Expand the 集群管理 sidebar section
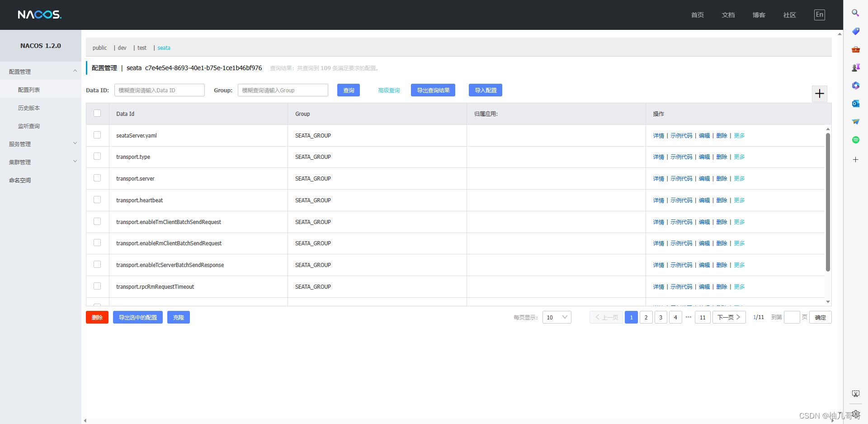 point(40,162)
